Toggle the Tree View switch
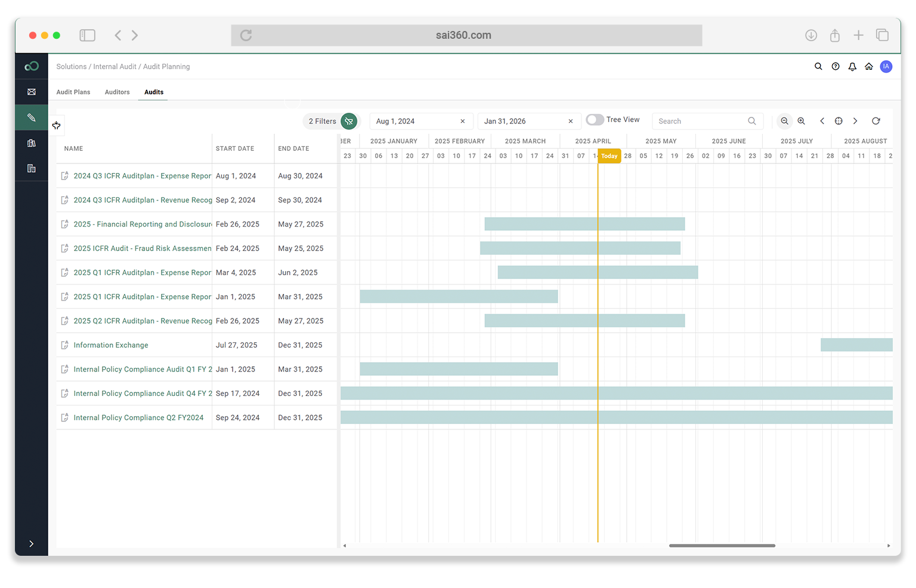The width and height of the screenshot is (916, 588). tap(595, 120)
